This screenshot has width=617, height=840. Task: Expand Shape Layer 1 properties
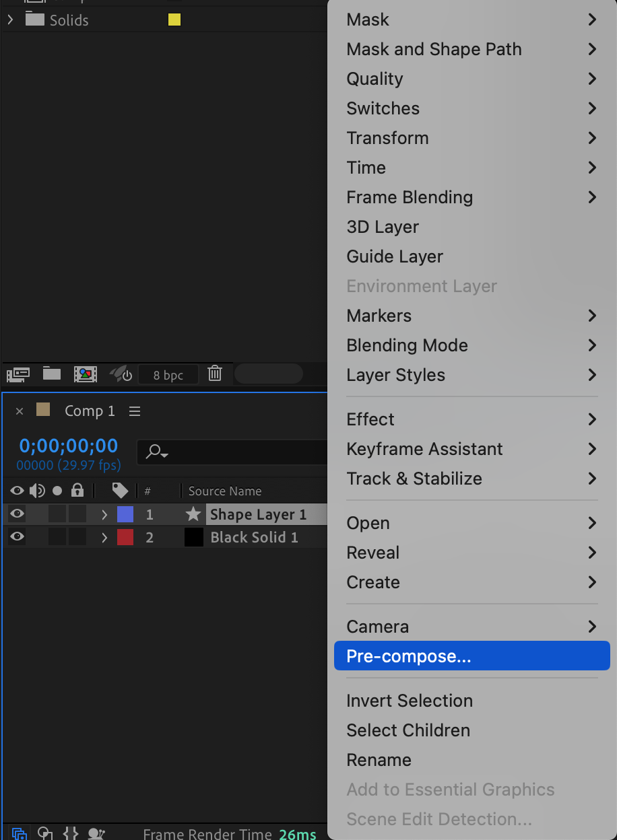click(104, 515)
